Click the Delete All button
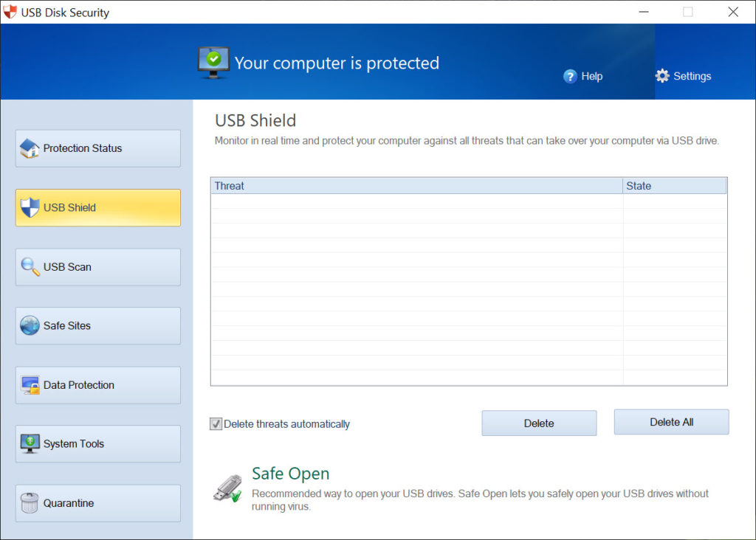The height and width of the screenshot is (540, 756). coord(671,422)
